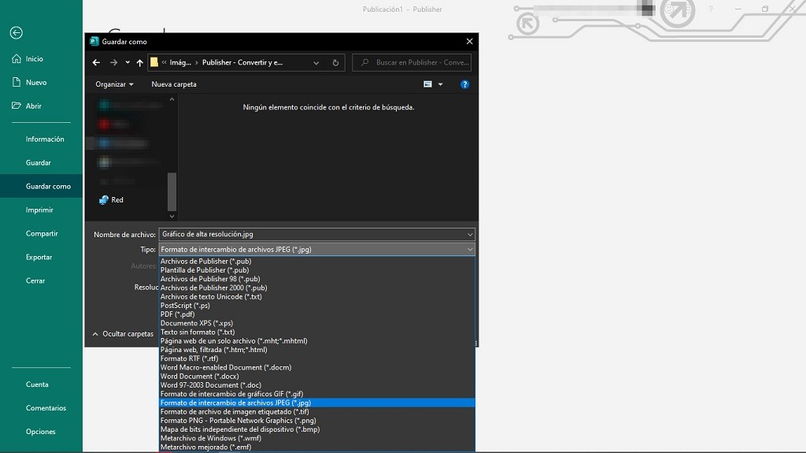The height and width of the screenshot is (453, 806).
Task: Click the Imág... breadcrumb folder
Action: coord(180,63)
